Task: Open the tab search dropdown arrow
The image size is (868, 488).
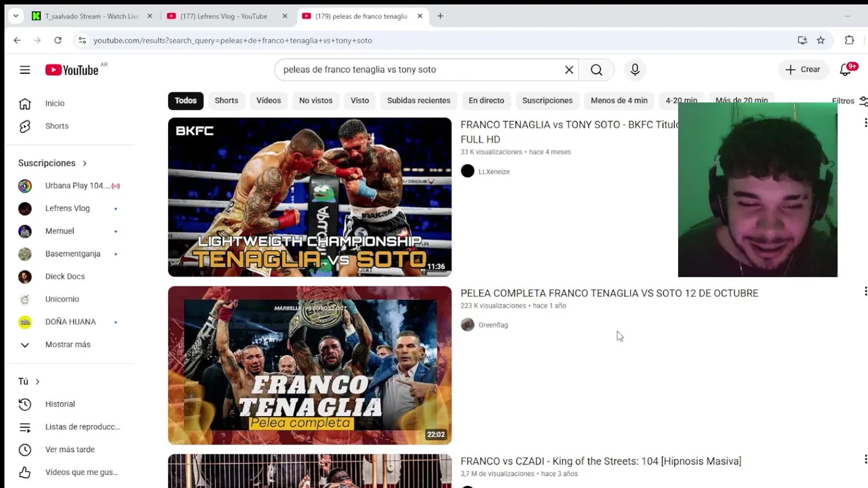Action: click(16, 16)
